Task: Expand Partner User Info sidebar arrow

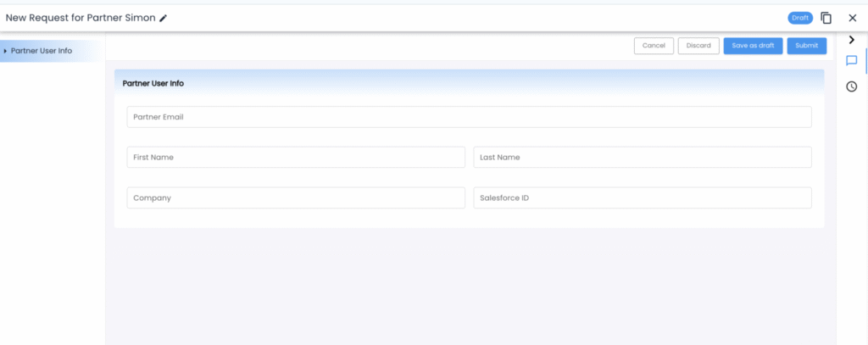Action: (x=5, y=51)
